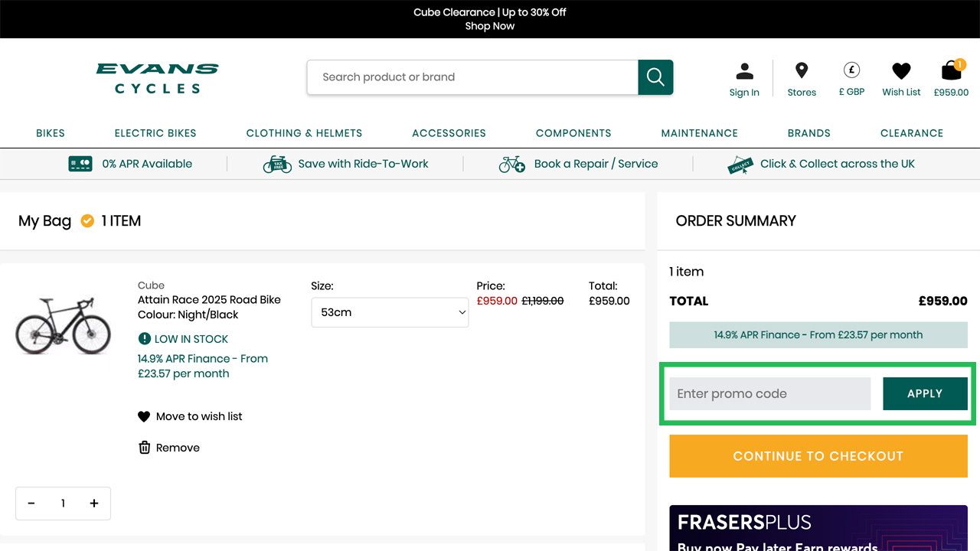Viewport: 980px width, 551px height.
Task: Open the BRANDS menu
Action: click(x=809, y=133)
